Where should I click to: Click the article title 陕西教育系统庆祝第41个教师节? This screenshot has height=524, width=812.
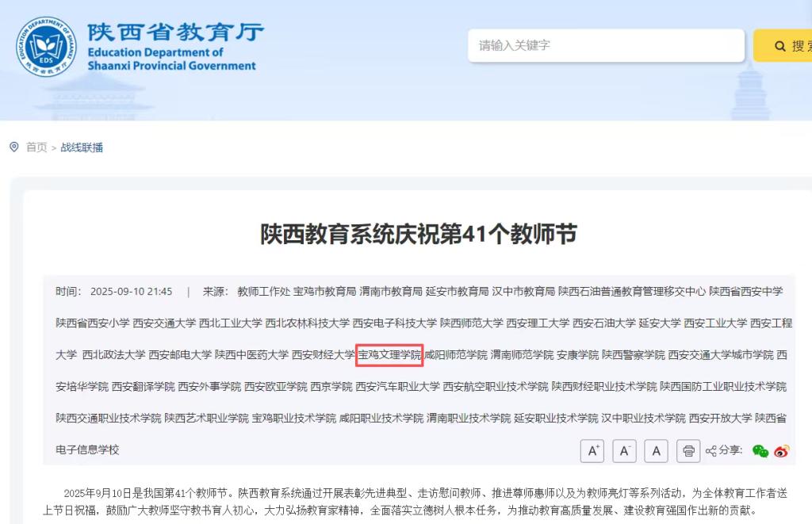tap(419, 235)
